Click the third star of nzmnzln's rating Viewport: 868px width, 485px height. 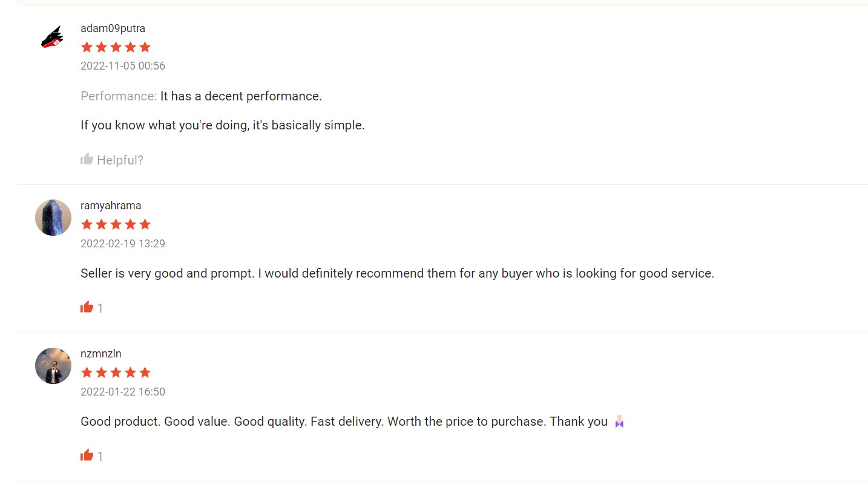116,373
